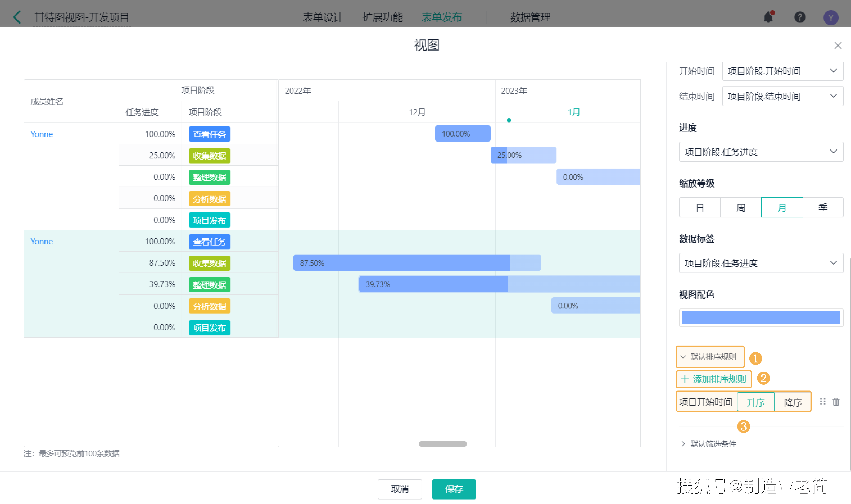Close the 视图 dialog with X
The height and width of the screenshot is (504, 851).
[838, 46]
